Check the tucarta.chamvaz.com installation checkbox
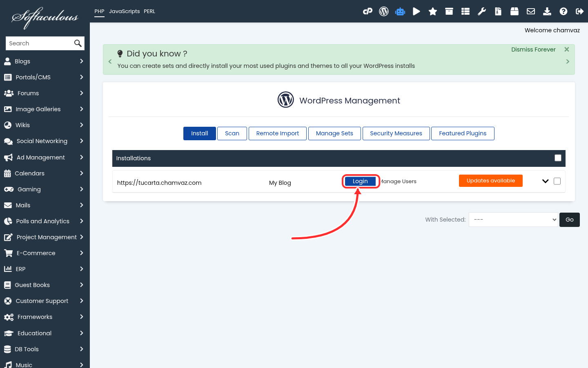Screen dimensions: 588x368 click(x=557, y=181)
